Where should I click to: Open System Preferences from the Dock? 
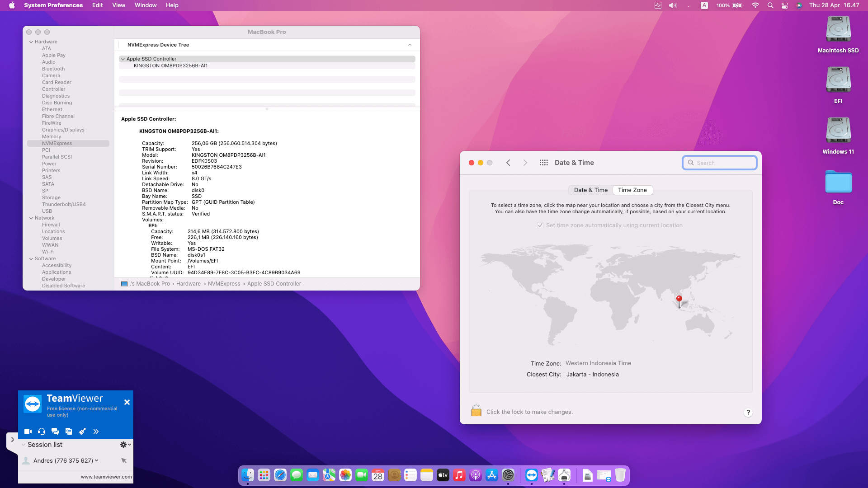[x=508, y=475]
